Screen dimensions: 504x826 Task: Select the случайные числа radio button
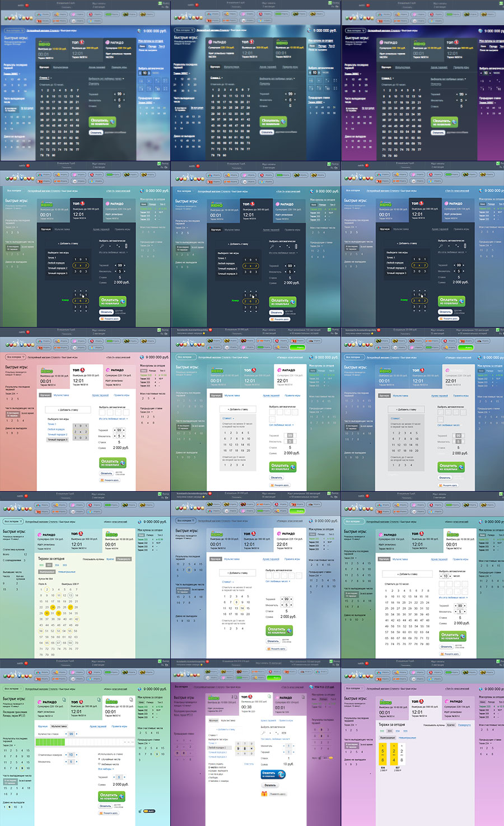coord(99,760)
